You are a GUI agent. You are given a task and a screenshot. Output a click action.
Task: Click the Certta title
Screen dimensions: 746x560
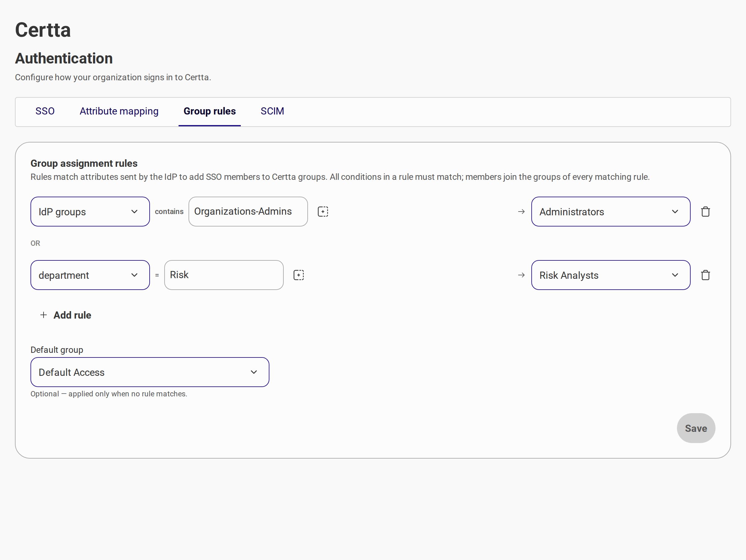(x=43, y=30)
